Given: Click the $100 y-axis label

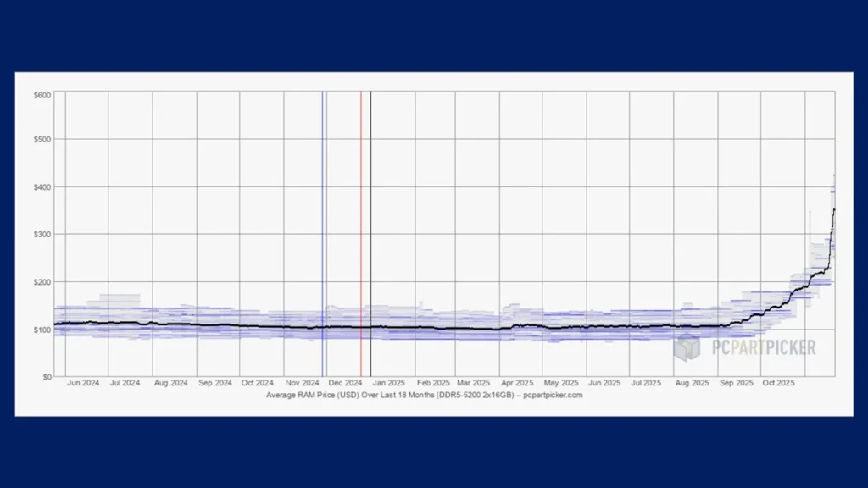Looking at the screenshot, I should coord(42,329).
